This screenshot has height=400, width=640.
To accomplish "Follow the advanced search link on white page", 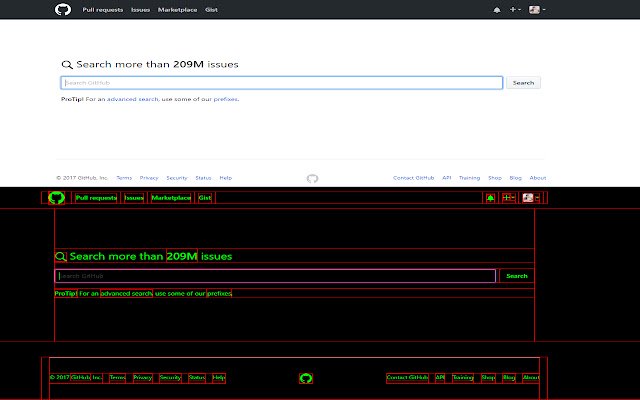I will tap(132, 99).
